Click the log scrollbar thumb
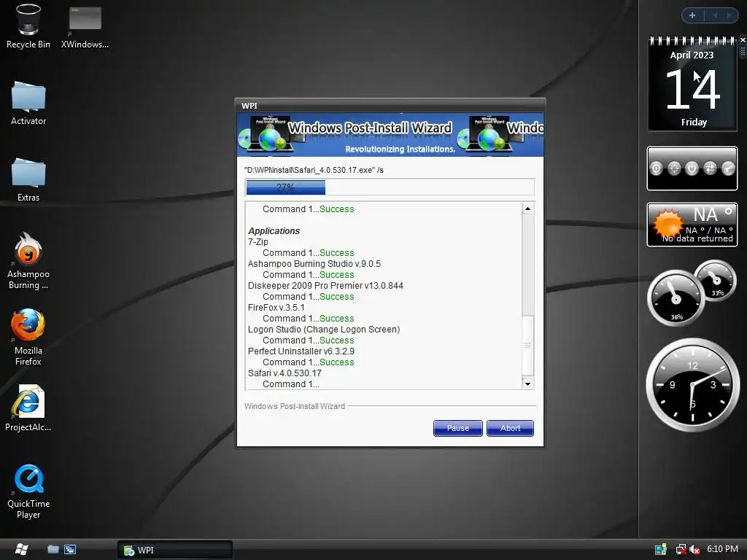 tap(528, 345)
